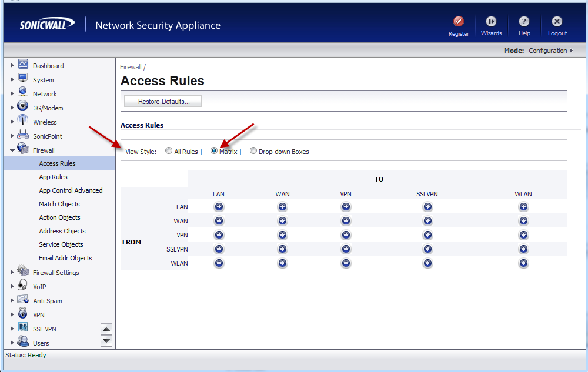Expand the VPN sidebar menu arrow
The image size is (588, 372).
point(12,314)
